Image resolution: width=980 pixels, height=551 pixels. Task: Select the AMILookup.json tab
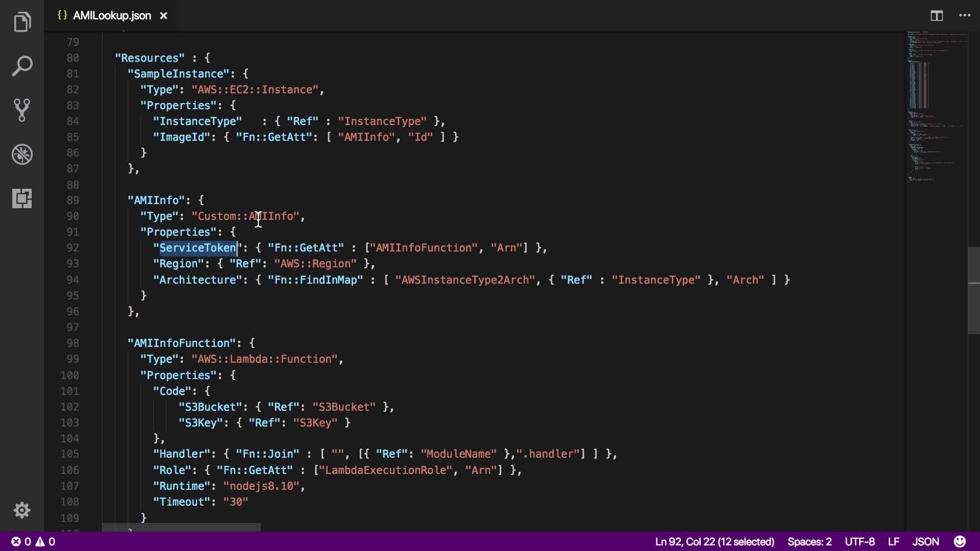[111, 16]
